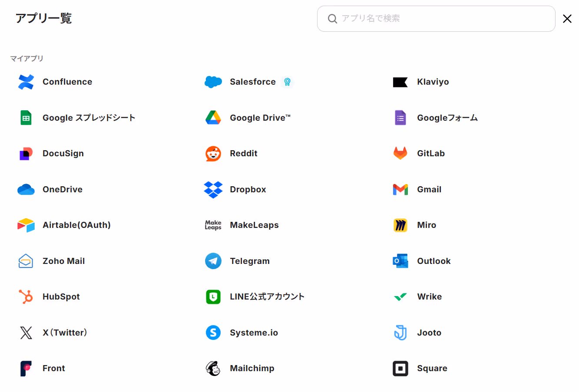Choose Salesforce by its name
Screen dimensions: 579x392
pyautogui.click(x=253, y=82)
